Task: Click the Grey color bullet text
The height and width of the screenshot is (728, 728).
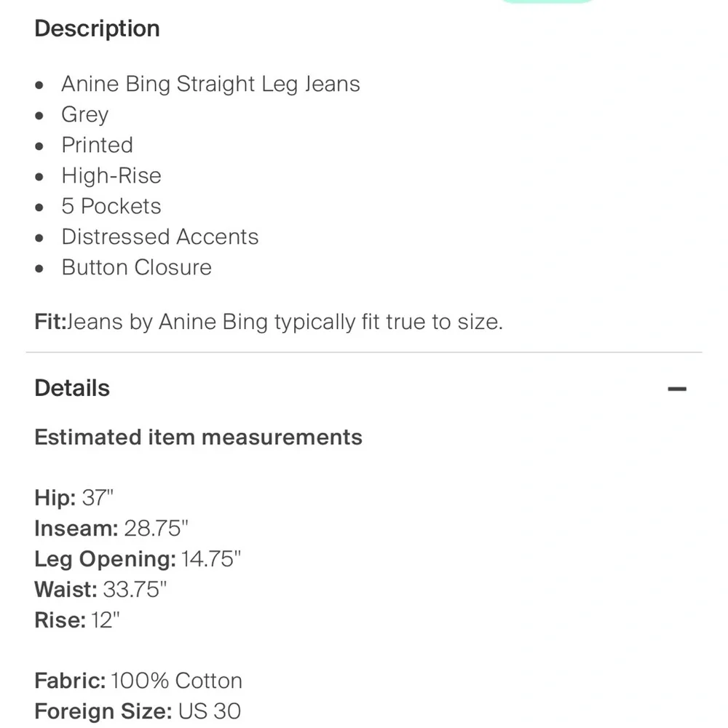Action: point(84,114)
